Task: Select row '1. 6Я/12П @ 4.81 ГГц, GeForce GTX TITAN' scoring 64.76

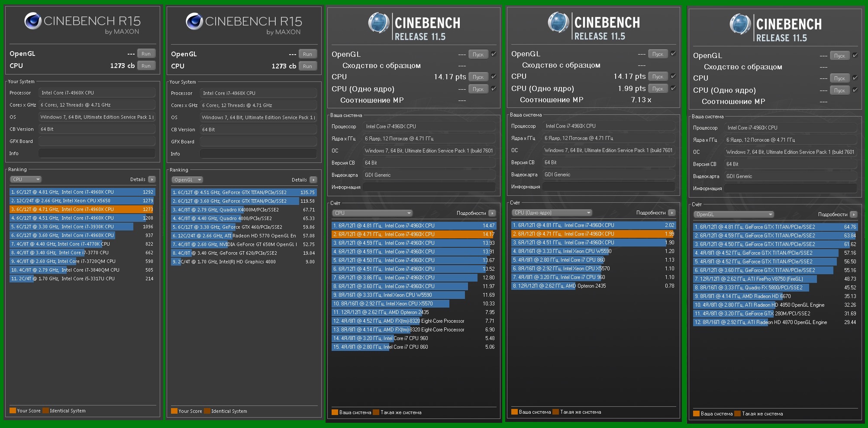Action: (x=775, y=227)
